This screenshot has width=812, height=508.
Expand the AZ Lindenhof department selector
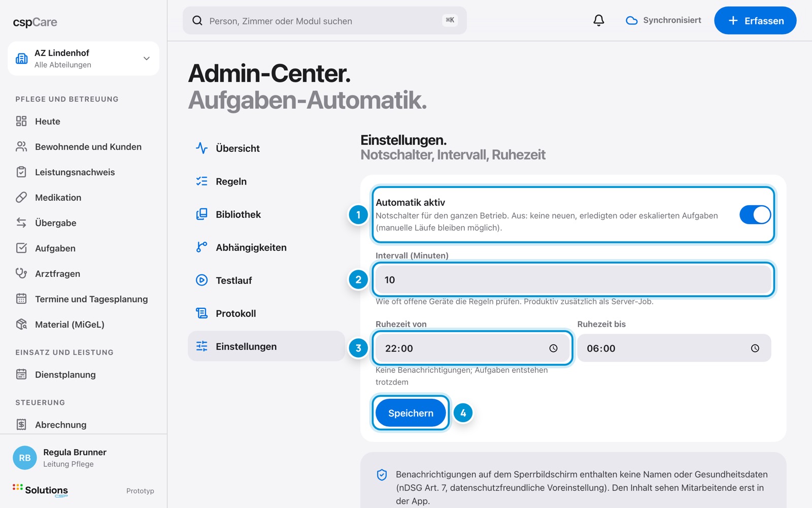(83, 58)
